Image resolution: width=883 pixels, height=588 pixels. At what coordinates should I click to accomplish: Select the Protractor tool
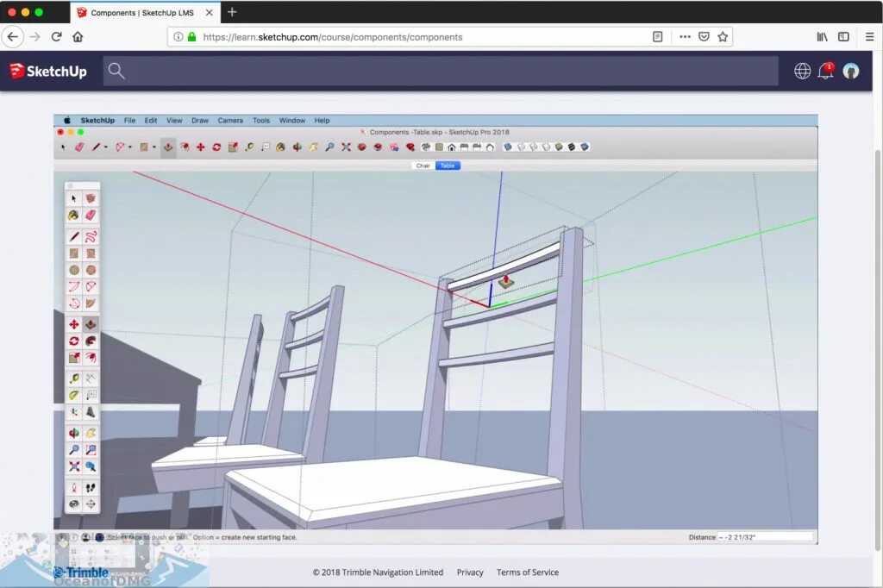click(x=73, y=396)
